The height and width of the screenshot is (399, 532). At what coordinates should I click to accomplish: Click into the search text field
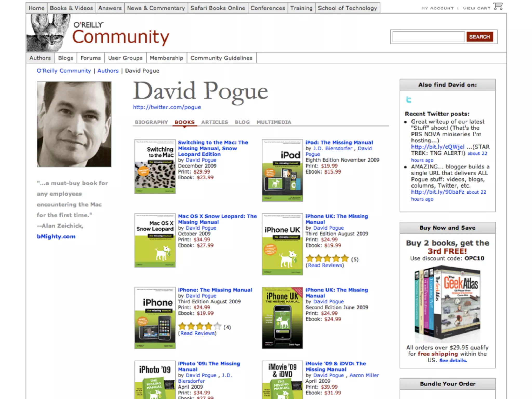point(428,37)
